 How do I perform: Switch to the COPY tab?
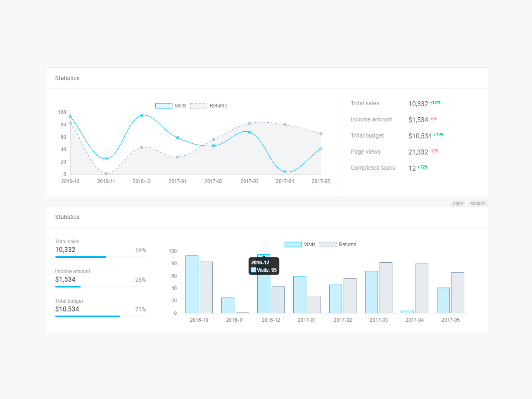[x=458, y=204]
